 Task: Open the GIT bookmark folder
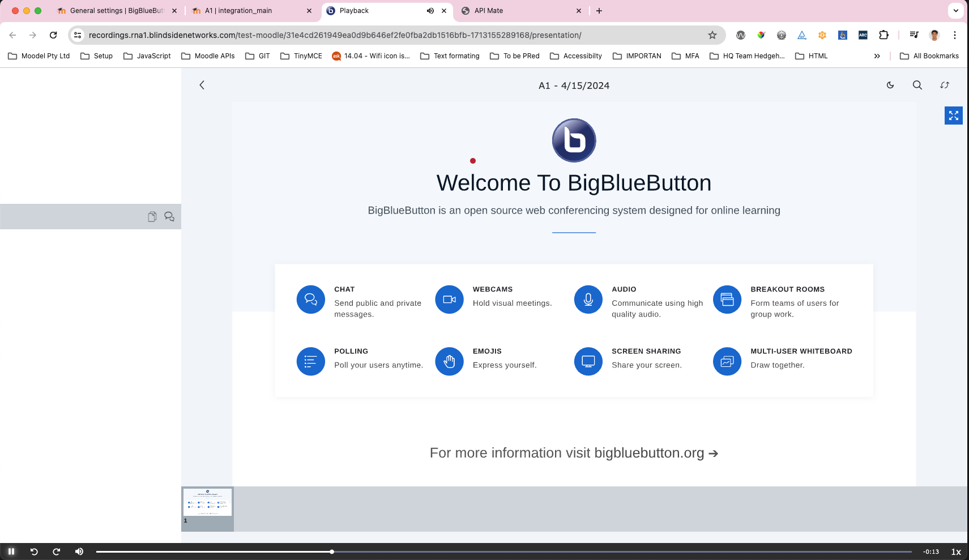[x=257, y=56]
